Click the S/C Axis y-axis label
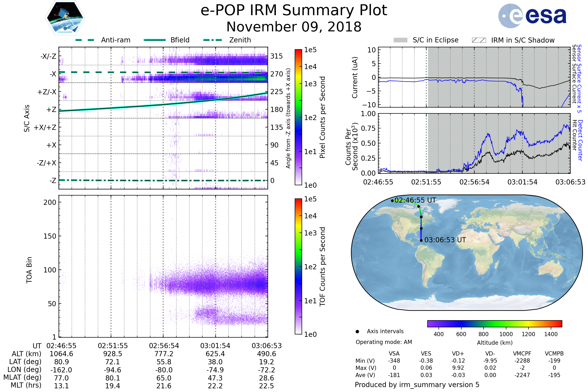Viewport: 588px width, 392px height. pos(27,118)
